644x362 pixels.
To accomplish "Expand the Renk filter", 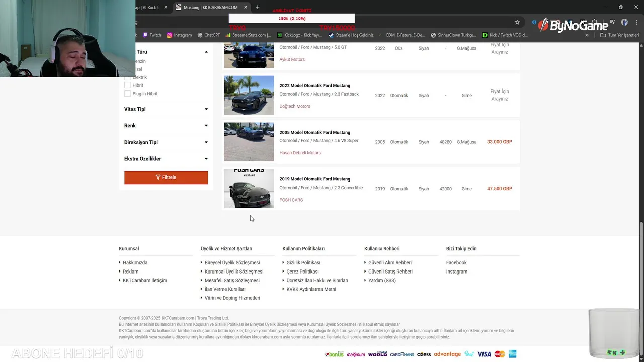I will tap(166, 126).
